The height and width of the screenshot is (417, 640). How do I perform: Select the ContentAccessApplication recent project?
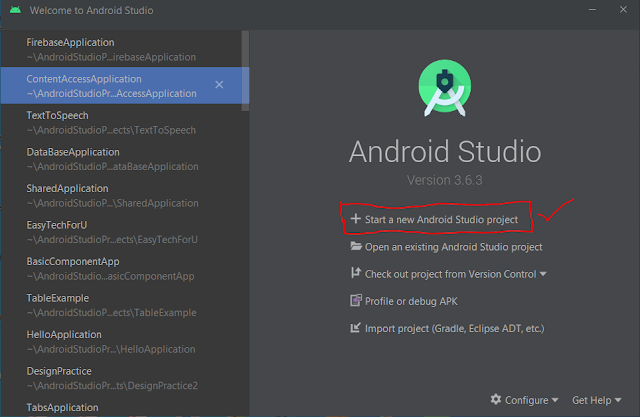point(121,85)
